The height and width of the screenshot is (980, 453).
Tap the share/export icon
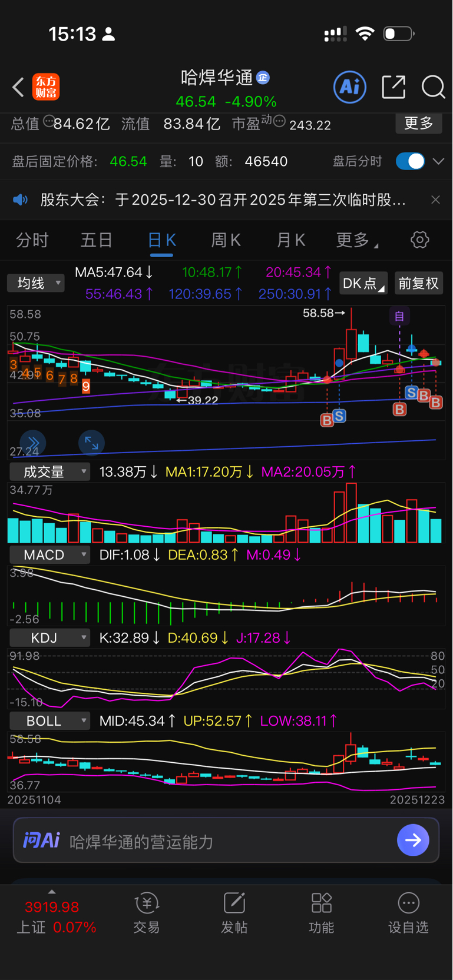(394, 87)
